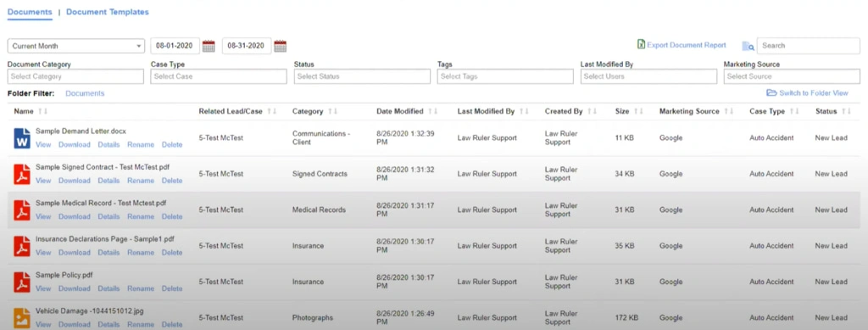Open calendar picker for end date 08-31-2020
This screenshot has height=330, width=868.
point(280,46)
